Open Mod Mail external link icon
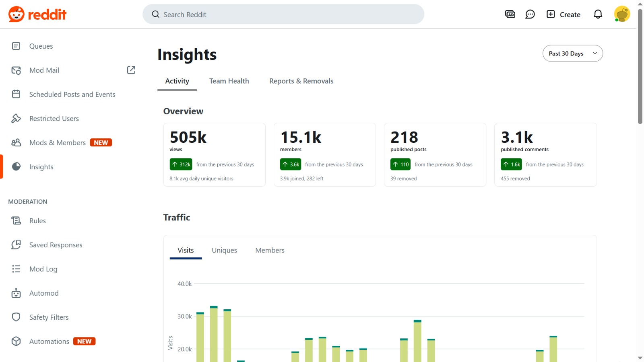Image resolution: width=644 pixels, height=362 pixels. pyautogui.click(x=131, y=70)
